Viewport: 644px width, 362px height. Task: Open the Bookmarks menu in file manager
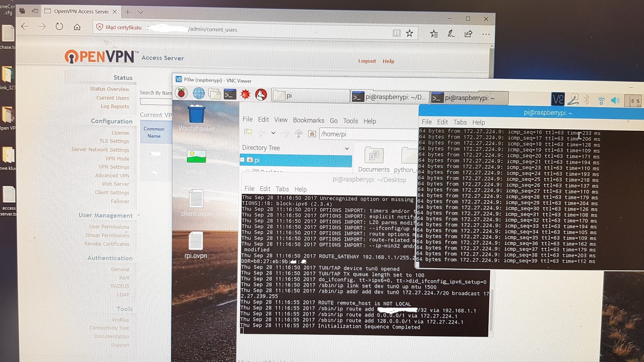(308, 120)
